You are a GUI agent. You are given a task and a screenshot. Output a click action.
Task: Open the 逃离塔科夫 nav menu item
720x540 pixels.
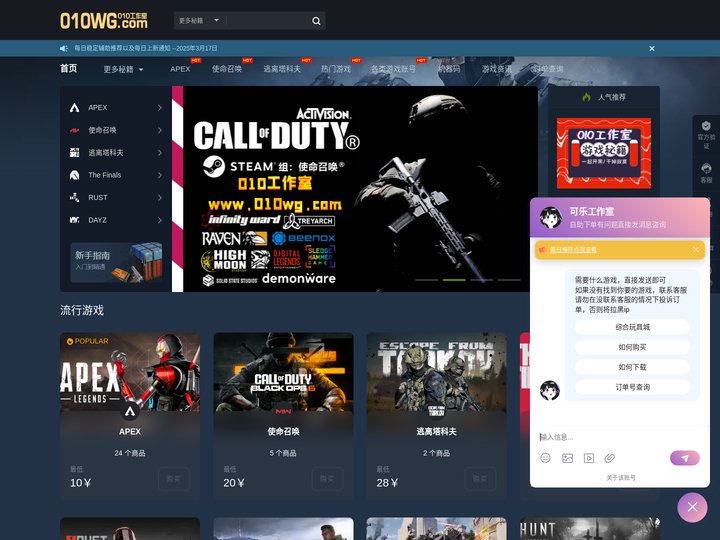[x=282, y=69]
